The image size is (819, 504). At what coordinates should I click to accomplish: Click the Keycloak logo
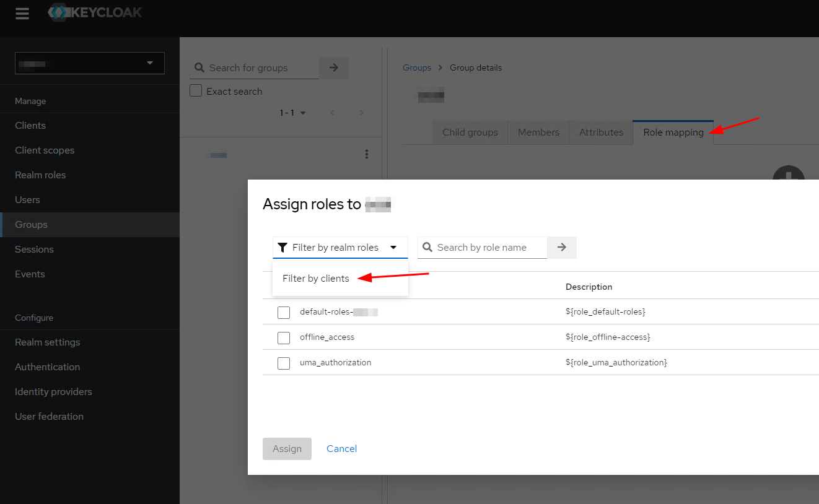click(95, 12)
